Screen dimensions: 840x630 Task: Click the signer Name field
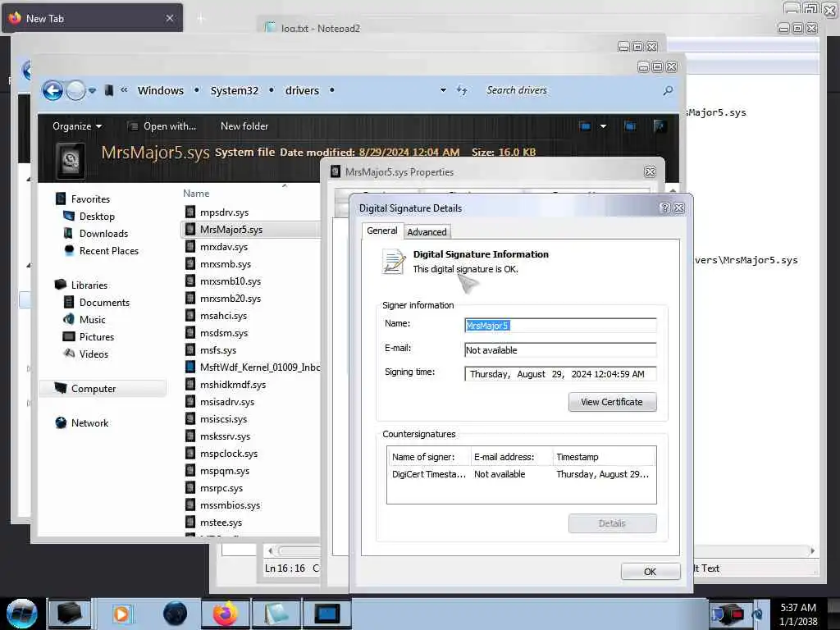pos(560,326)
